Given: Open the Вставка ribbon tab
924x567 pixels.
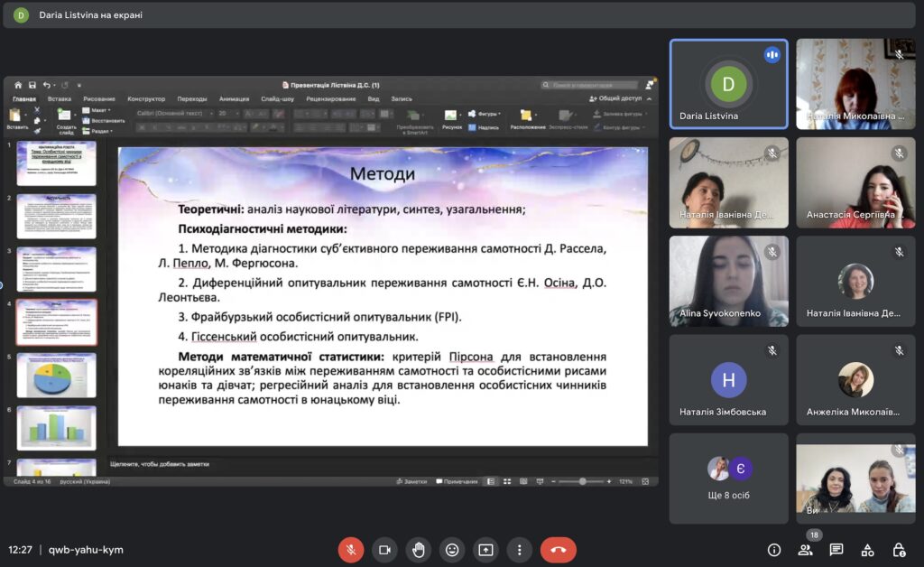Looking at the screenshot, I should pyautogui.click(x=60, y=98).
